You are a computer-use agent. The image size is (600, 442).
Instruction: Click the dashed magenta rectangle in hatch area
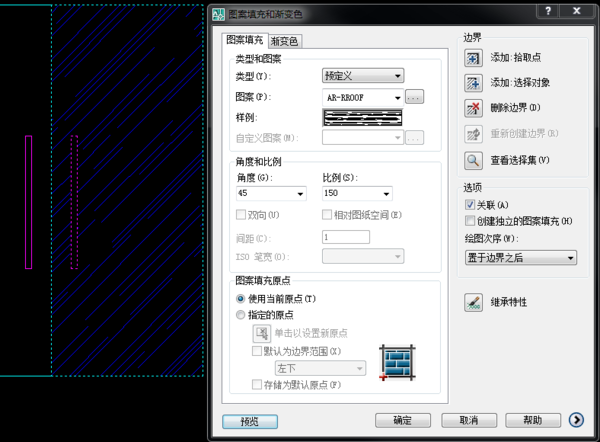click(x=74, y=202)
